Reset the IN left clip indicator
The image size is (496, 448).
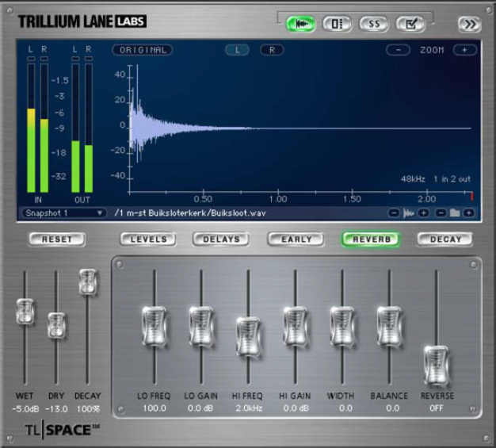click(x=31, y=59)
